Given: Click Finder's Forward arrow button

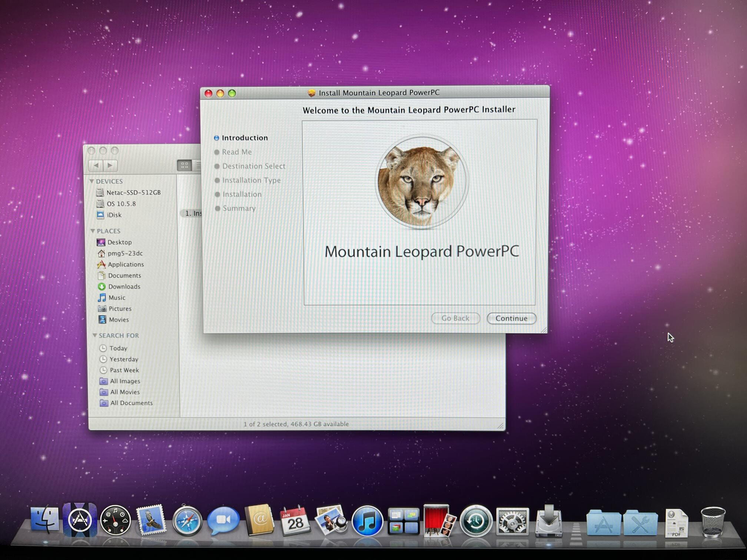Looking at the screenshot, I should click(110, 165).
